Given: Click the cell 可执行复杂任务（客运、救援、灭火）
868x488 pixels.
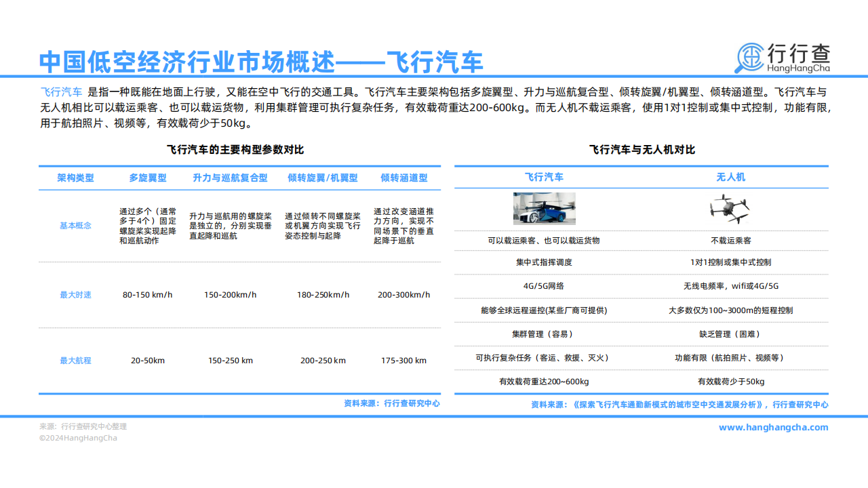Looking at the screenshot, I should (544, 358).
